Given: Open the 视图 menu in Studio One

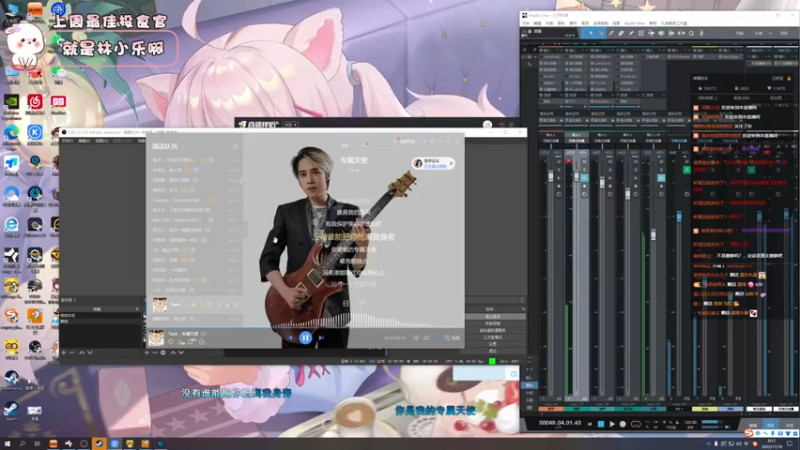Looking at the screenshot, I should coord(616,23).
